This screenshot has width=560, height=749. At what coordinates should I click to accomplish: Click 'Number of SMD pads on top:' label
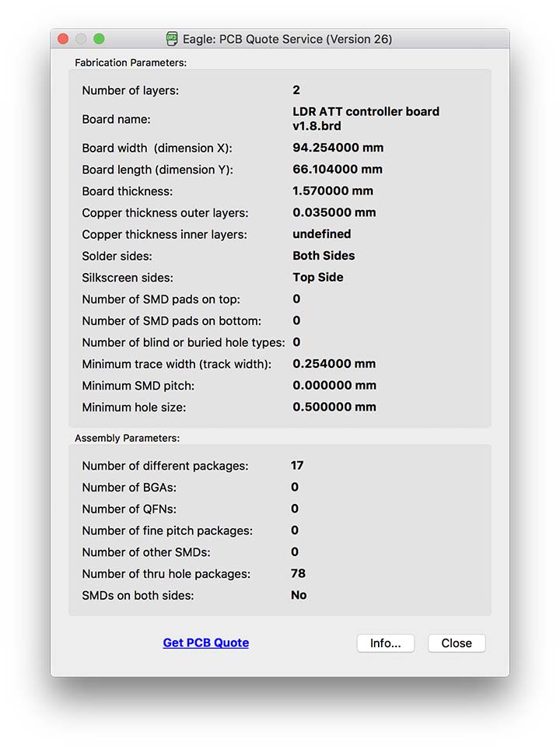pyautogui.click(x=161, y=299)
